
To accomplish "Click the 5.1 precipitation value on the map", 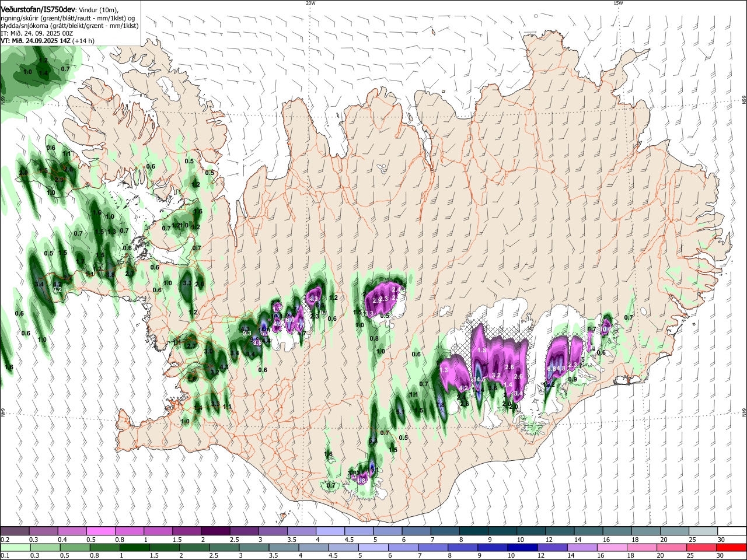I will tap(400, 412).
